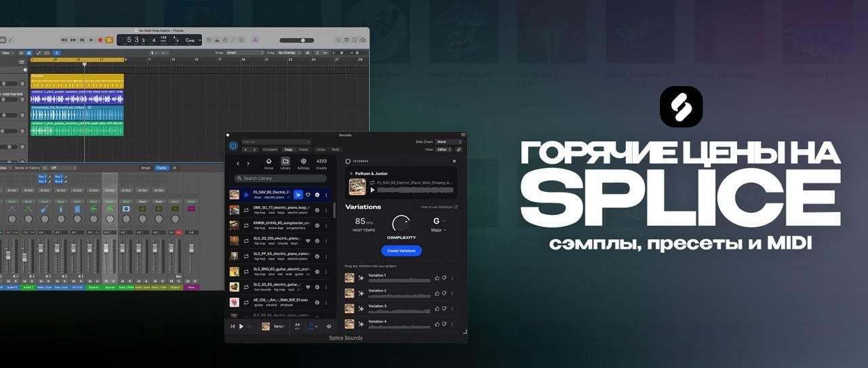The image size is (868, 368).
Task: Play in the Splice bottom player
Action: click(x=241, y=327)
